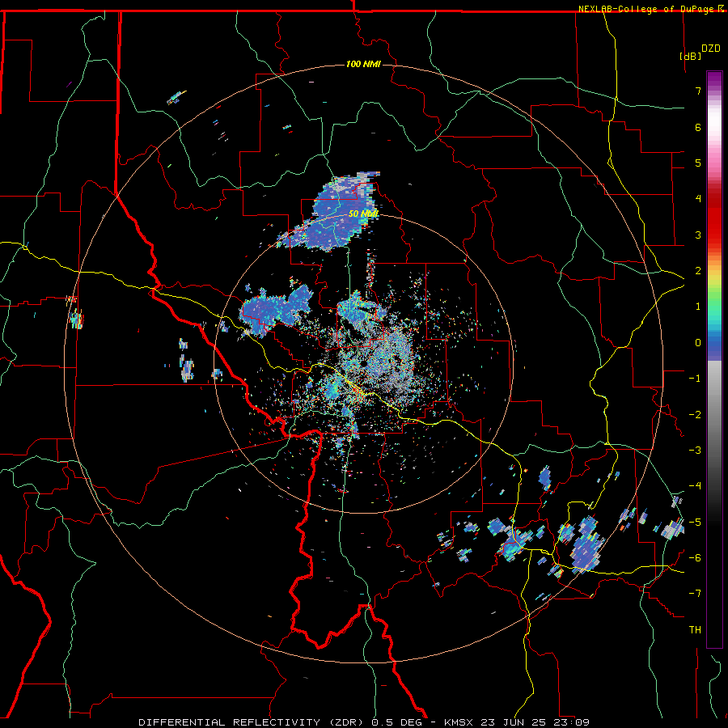The width and height of the screenshot is (728, 728).
Task: Pick the bright red segment of the color bar
Action: pyautogui.click(x=714, y=223)
